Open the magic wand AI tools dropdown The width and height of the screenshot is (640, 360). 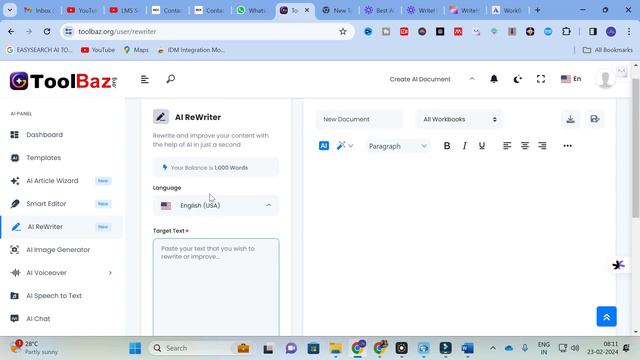[344, 146]
